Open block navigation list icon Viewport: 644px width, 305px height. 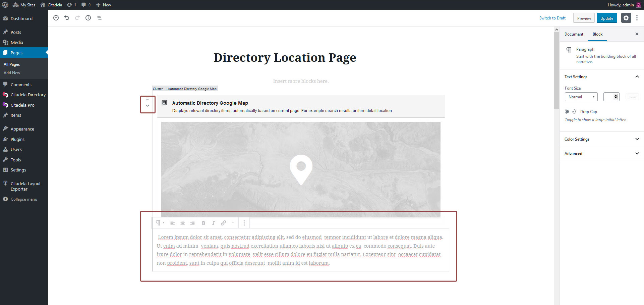click(99, 18)
